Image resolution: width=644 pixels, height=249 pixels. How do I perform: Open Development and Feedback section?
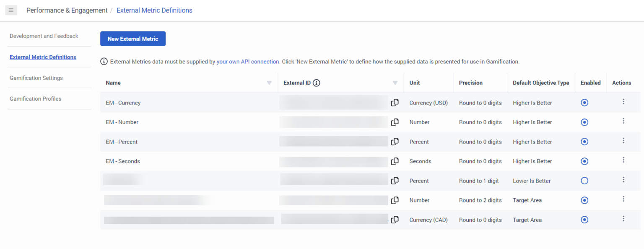[43, 36]
